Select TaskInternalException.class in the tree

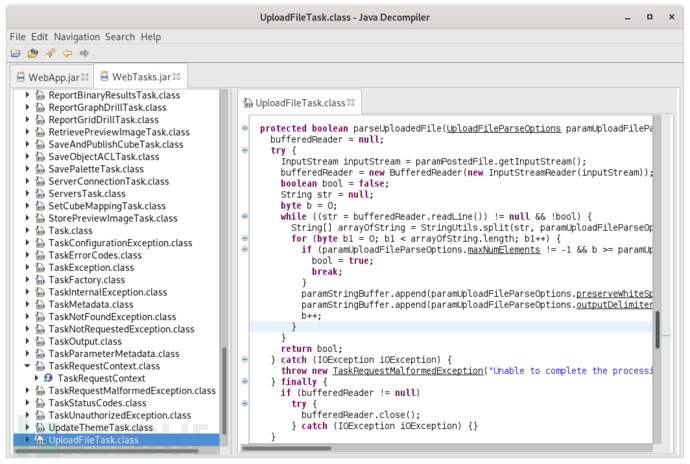click(108, 292)
